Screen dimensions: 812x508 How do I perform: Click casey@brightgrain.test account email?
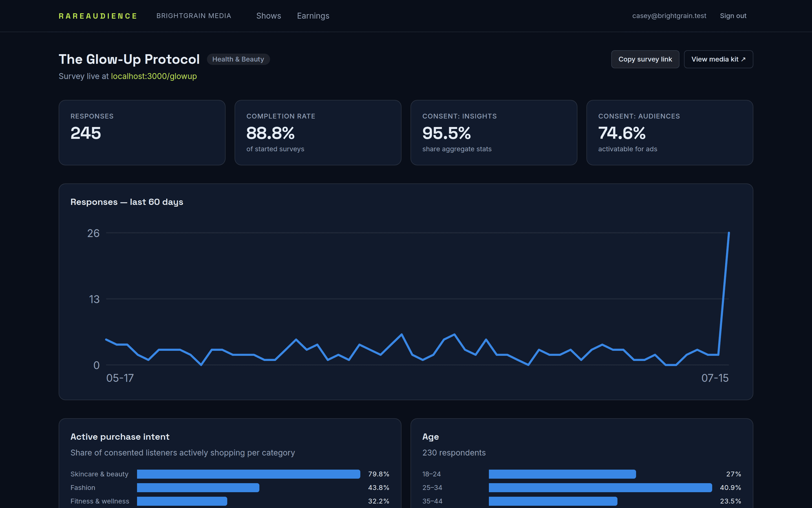pyautogui.click(x=669, y=16)
